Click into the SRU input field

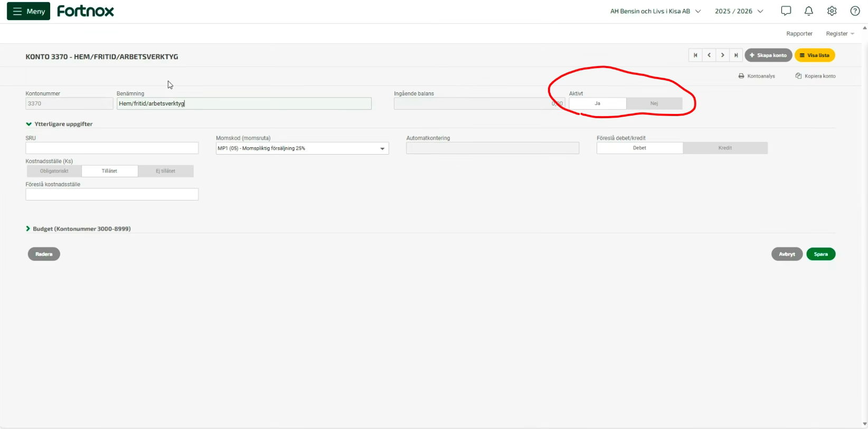(x=112, y=148)
